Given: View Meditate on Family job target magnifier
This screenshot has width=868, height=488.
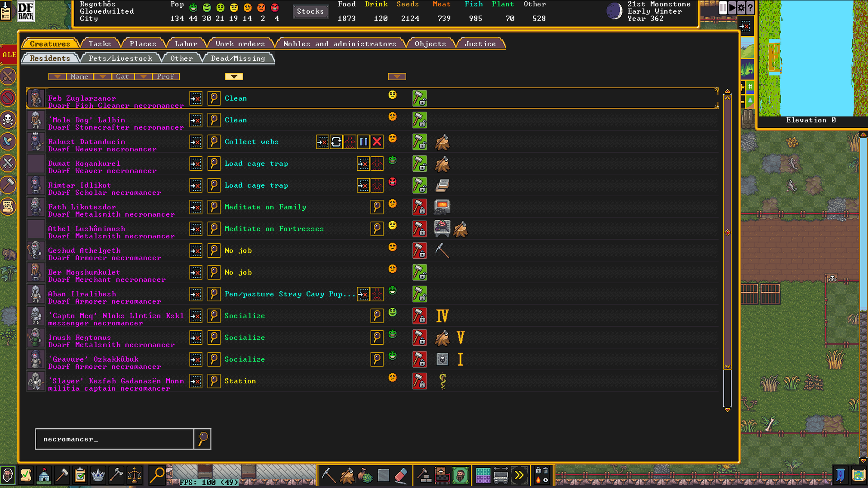Looking at the screenshot, I should (x=377, y=207).
